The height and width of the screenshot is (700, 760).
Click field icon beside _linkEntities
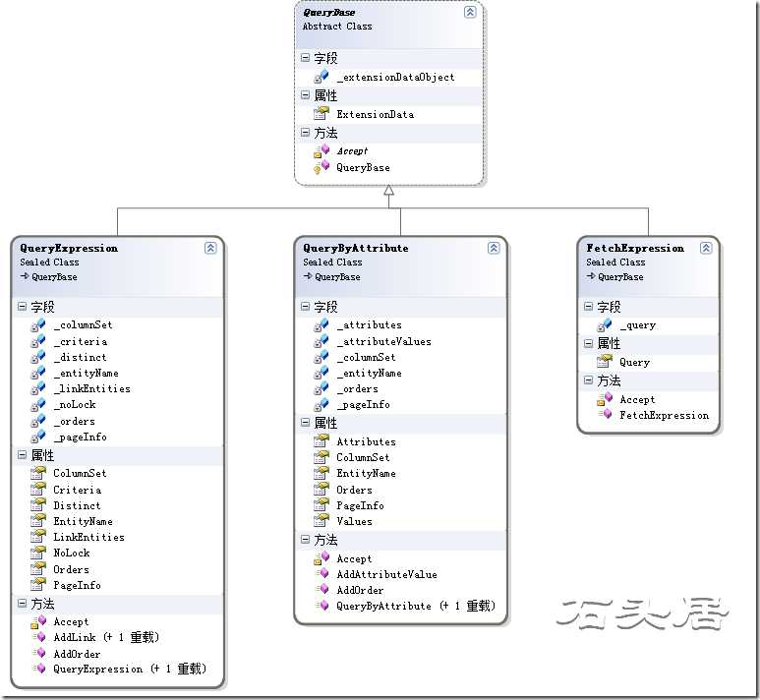coord(37,388)
